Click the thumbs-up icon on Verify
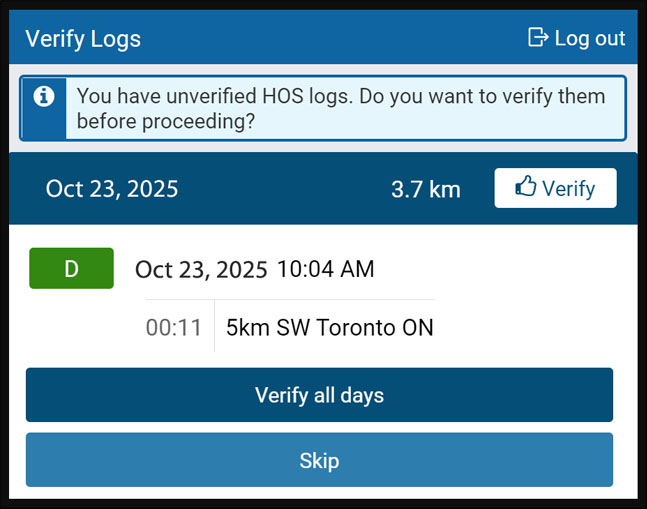647x509 pixels. [525, 187]
